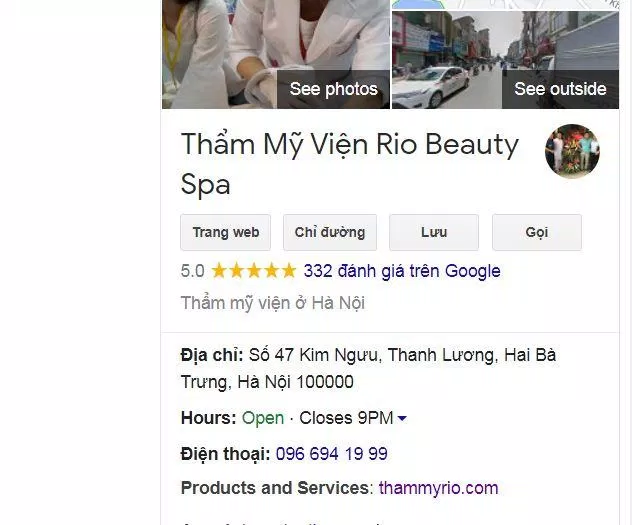Click the Gọi call button
Screen dimensions: 632x525
[x=536, y=232]
